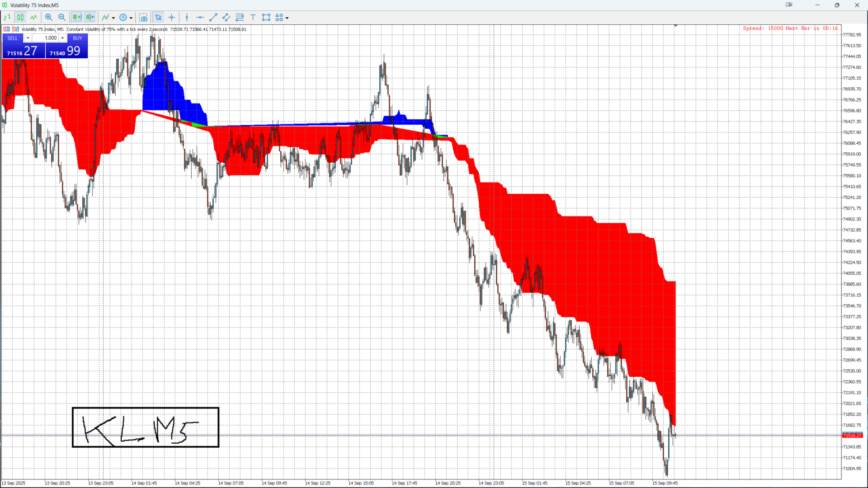The image size is (868, 488).
Task: Switch chart to line chart mode
Action: click(34, 18)
